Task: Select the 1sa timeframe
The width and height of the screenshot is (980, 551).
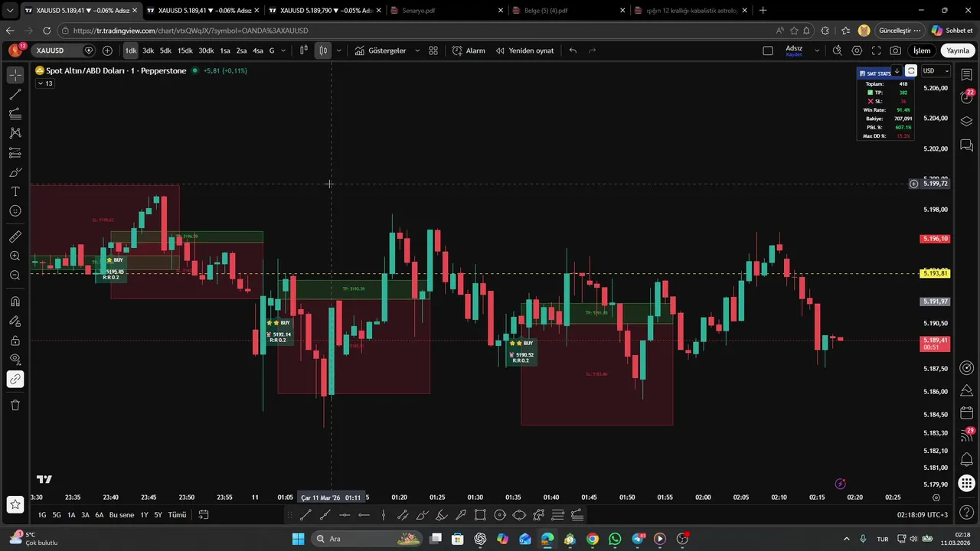Action: click(225, 51)
